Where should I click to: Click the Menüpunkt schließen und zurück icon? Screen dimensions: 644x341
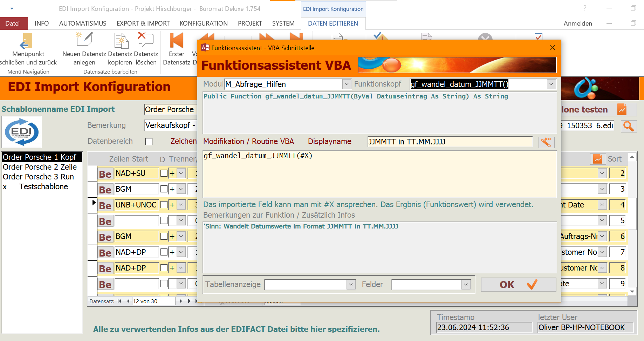click(x=26, y=41)
